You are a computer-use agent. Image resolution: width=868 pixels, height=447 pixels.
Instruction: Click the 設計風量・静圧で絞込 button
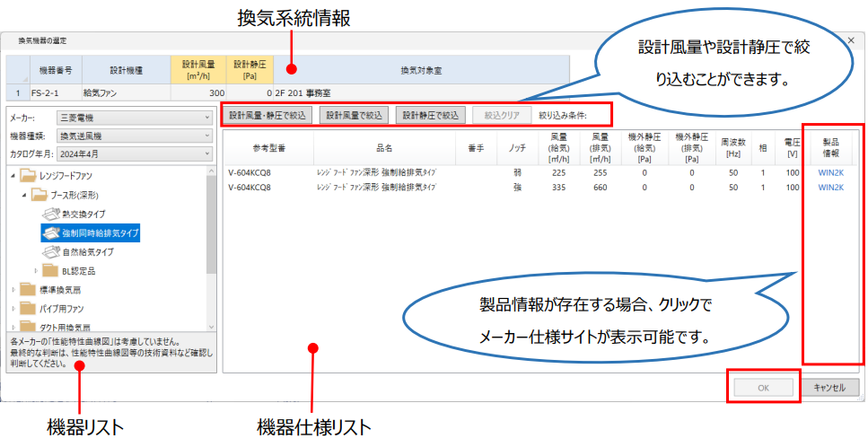tap(267, 115)
